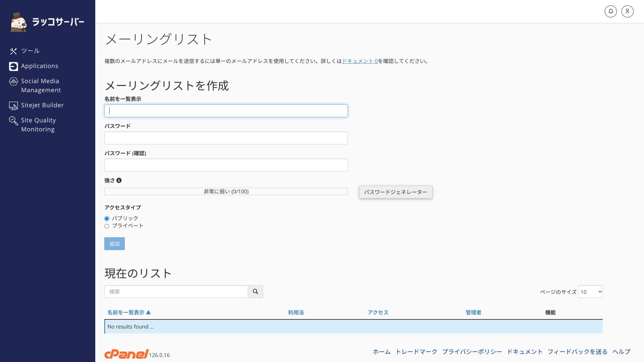The width and height of the screenshot is (644, 362).
Task: Click the search magnifier button
Action: (255, 292)
